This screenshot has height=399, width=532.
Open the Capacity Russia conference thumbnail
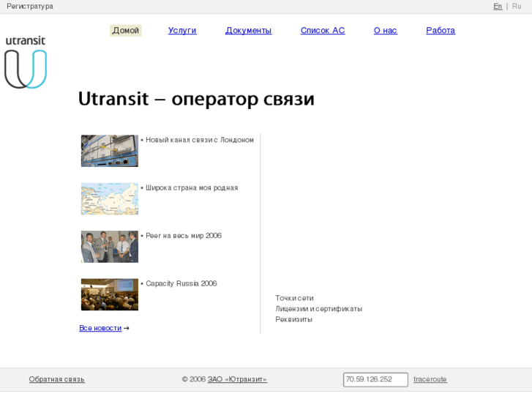click(110, 294)
